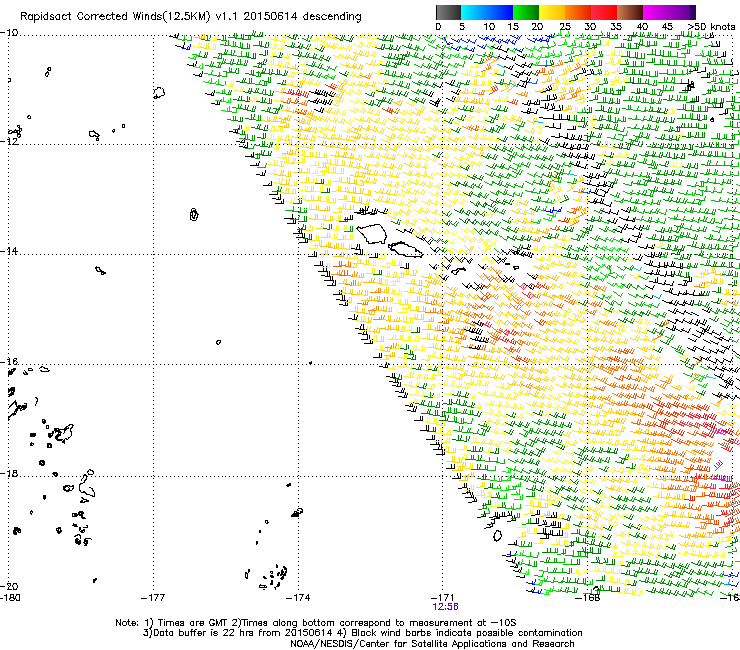Select the orange 25–30 knots legend swatch
This screenshot has width=740, height=650.
[x=578, y=12]
